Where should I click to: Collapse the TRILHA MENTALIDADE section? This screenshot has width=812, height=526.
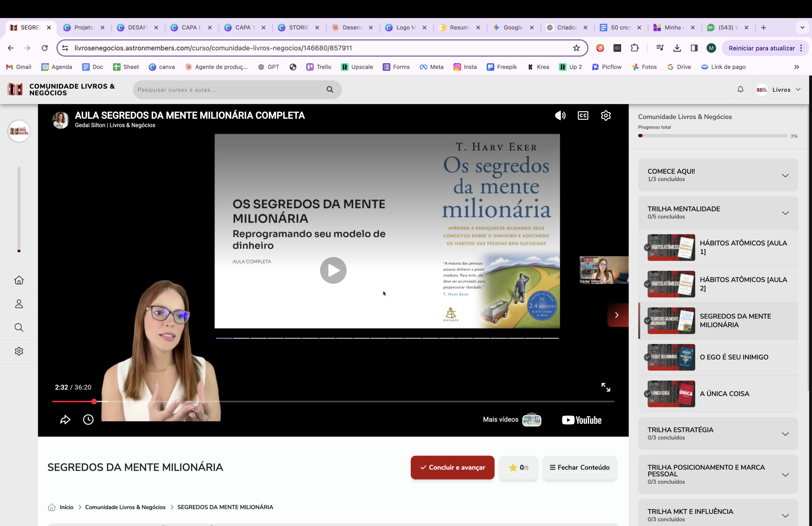coord(717,212)
